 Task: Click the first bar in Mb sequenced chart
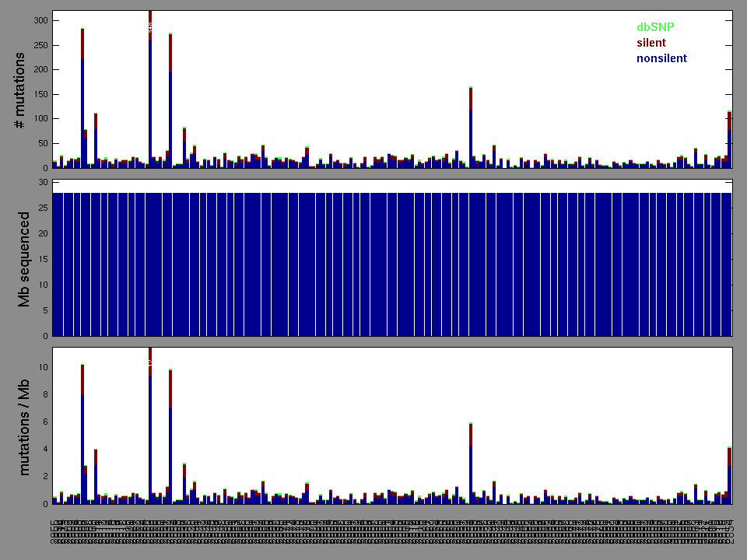pos(56,264)
